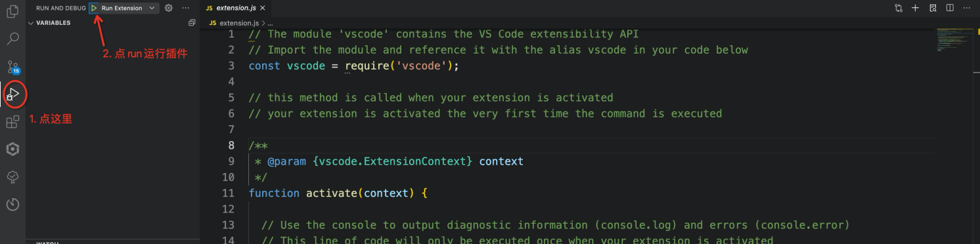
Task: Open the compare changes icon in editor toolbar
Action: point(899,8)
